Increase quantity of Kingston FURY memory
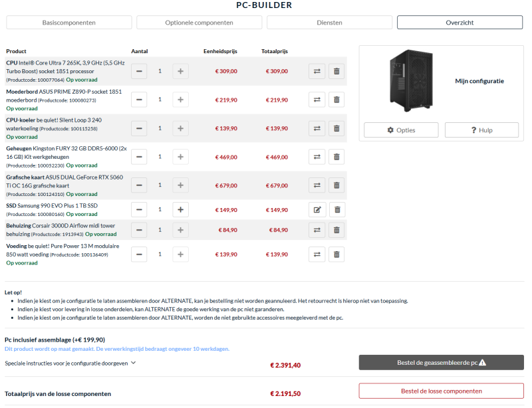 click(x=180, y=157)
